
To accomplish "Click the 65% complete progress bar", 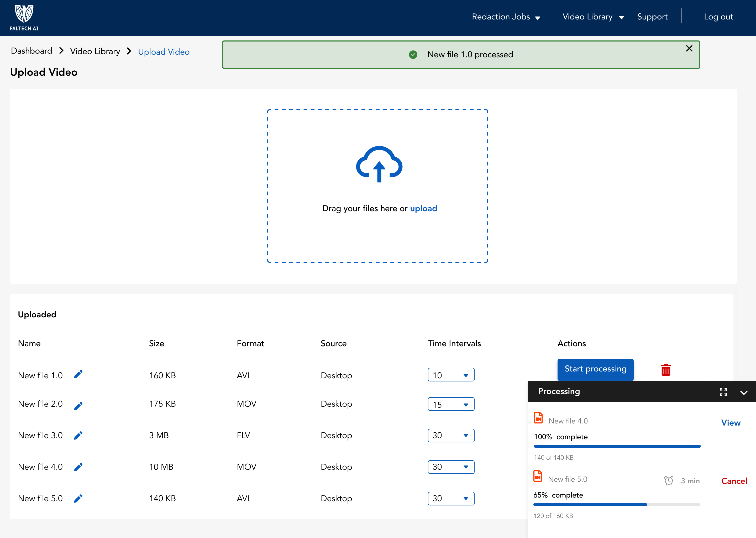I will [x=617, y=505].
